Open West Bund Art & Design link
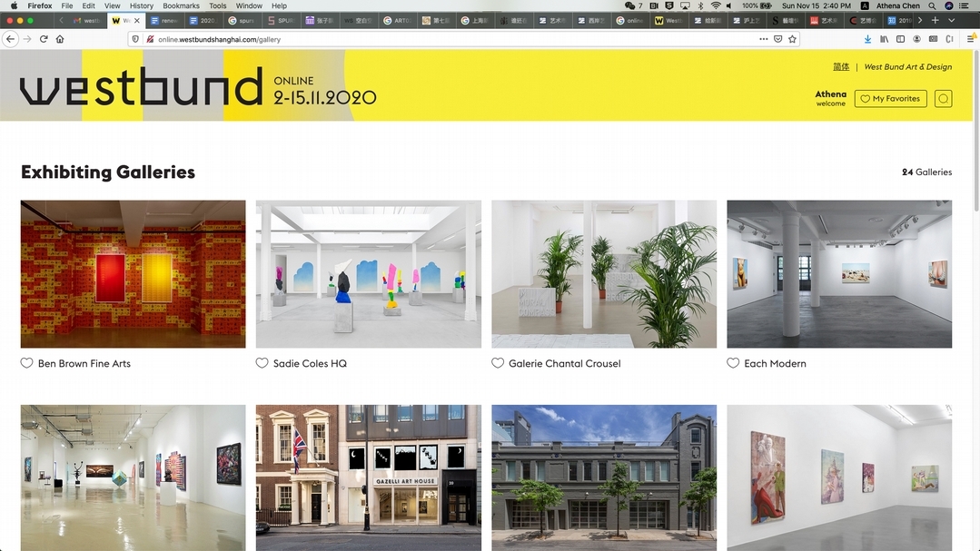 click(908, 67)
